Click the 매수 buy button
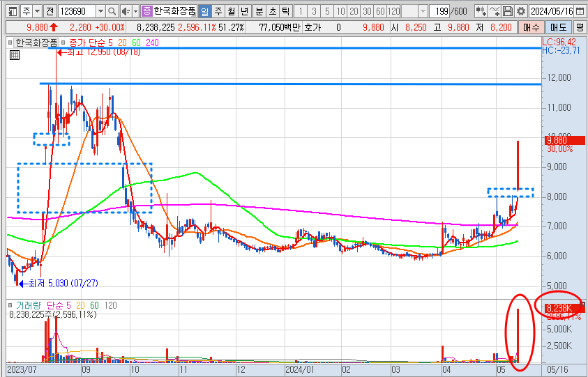 531,27
